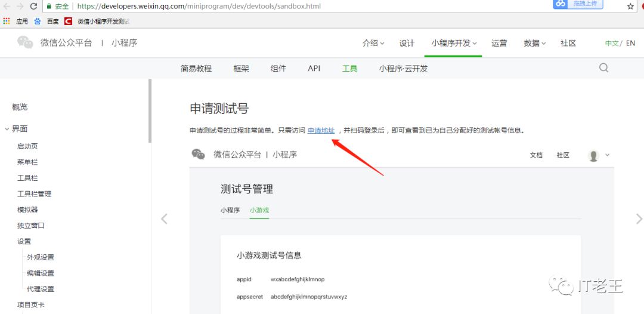Screen dimensions: 644x314
Task: Click the WeChat logo in site header
Action: tap(25, 42)
